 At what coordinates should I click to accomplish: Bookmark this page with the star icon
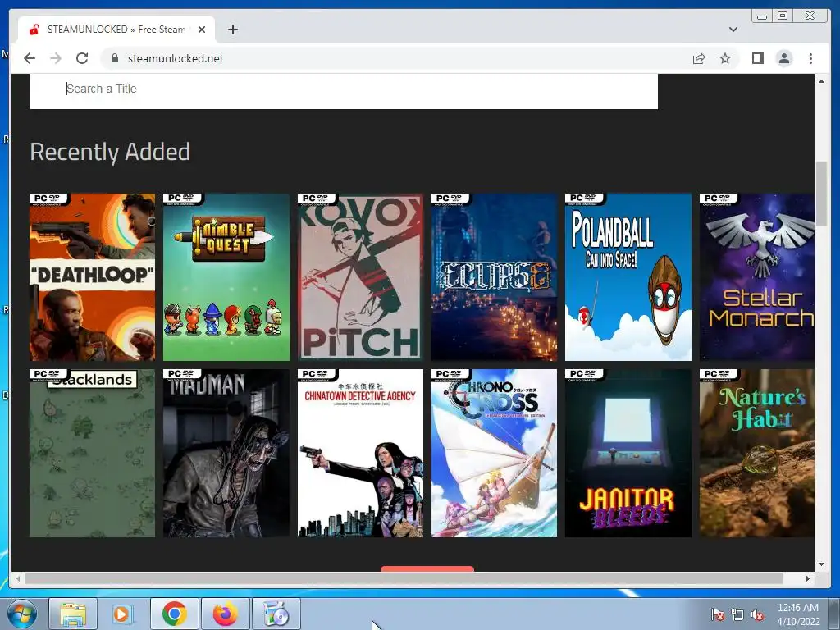(725, 58)
